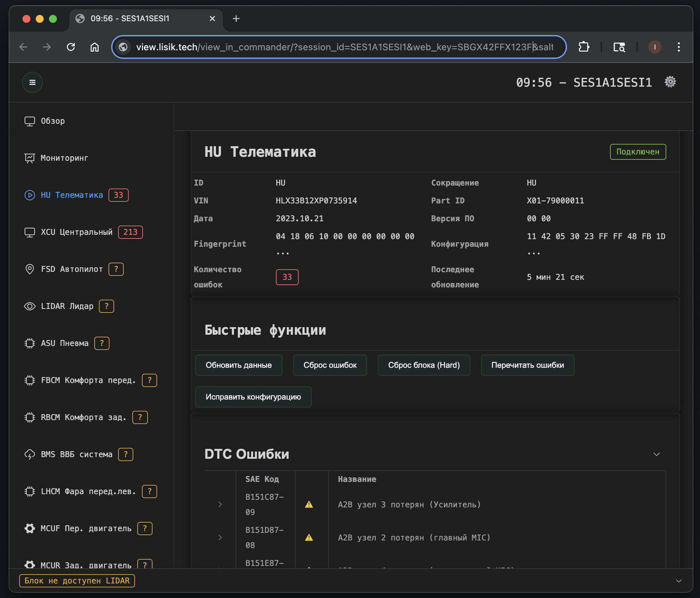
Task: Click warning triangle for A2B узел 3
Action: pos(309,505)
